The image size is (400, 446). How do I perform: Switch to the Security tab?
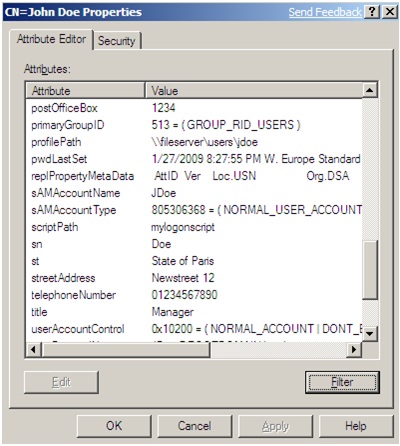pyautogui.click(x=117, y=41)
